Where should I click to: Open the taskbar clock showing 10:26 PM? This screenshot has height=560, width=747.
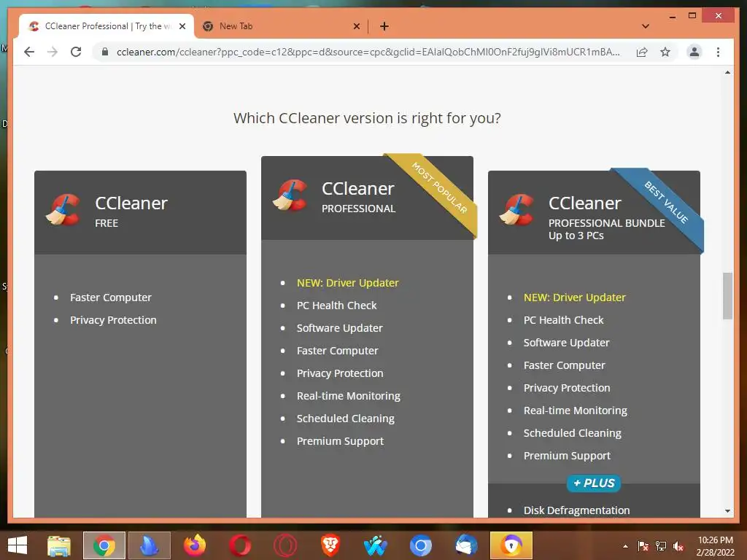[x=715, y=546]
